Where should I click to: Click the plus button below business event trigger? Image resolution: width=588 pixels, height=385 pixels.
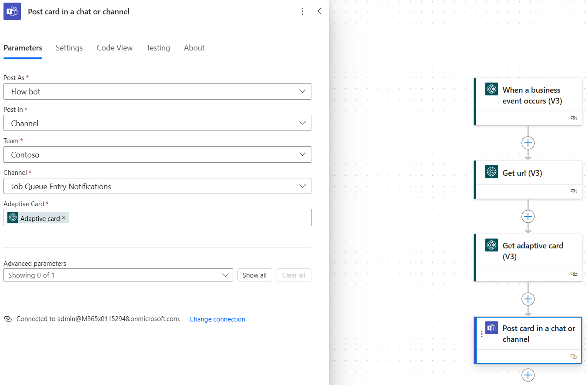tap(528, 143)
